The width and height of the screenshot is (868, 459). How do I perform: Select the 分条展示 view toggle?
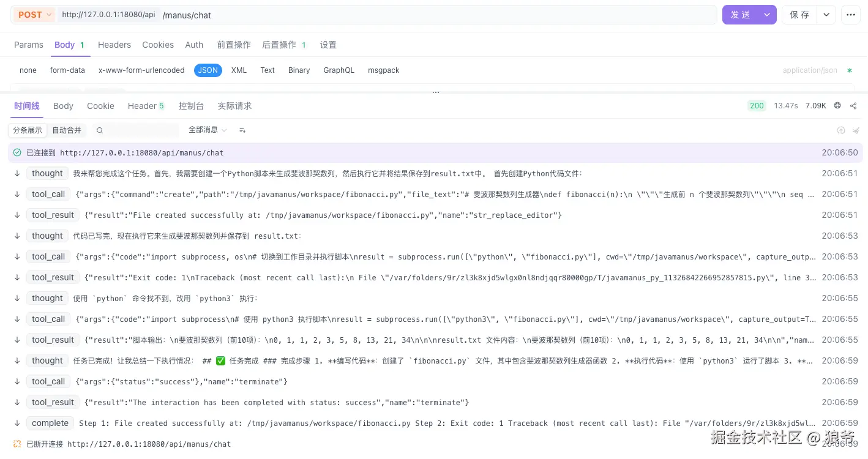[28, 130]
